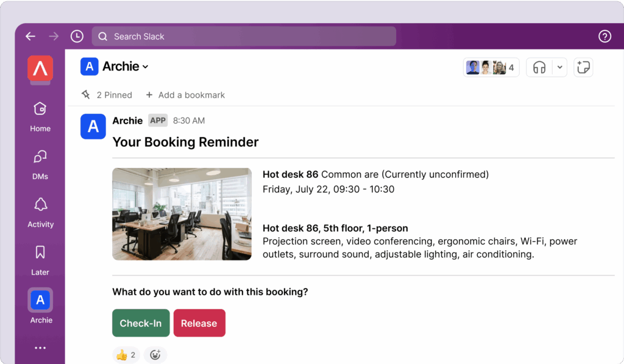This screenshot has height=364, width=624.
Task: Click the Search Slack field
Action: (x=244, y=36)
